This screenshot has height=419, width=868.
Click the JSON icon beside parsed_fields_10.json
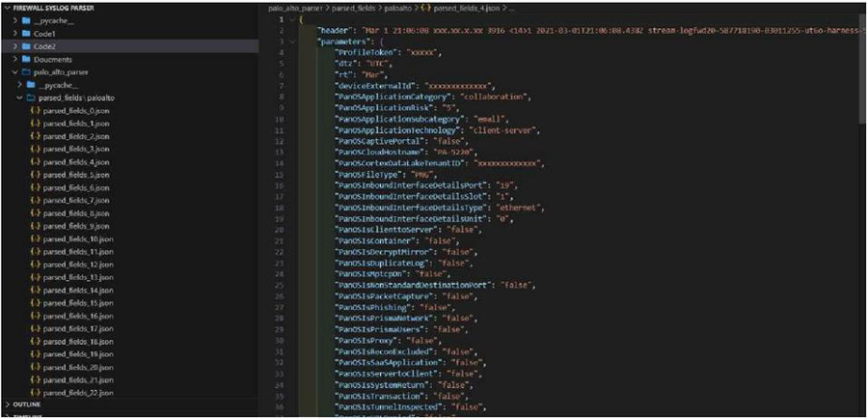[x=35, y=238]
